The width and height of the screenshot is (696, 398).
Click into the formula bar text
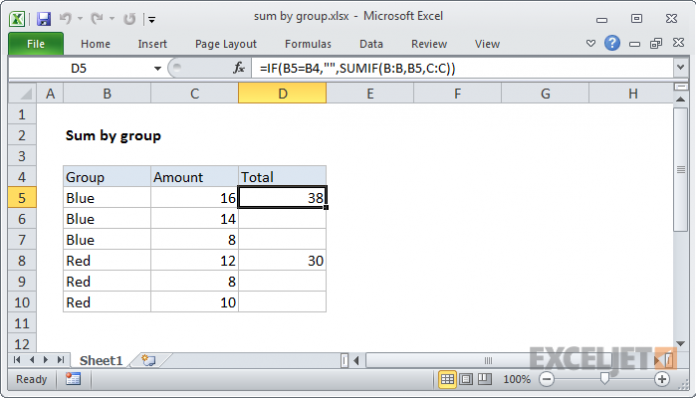tap(462, 68)
